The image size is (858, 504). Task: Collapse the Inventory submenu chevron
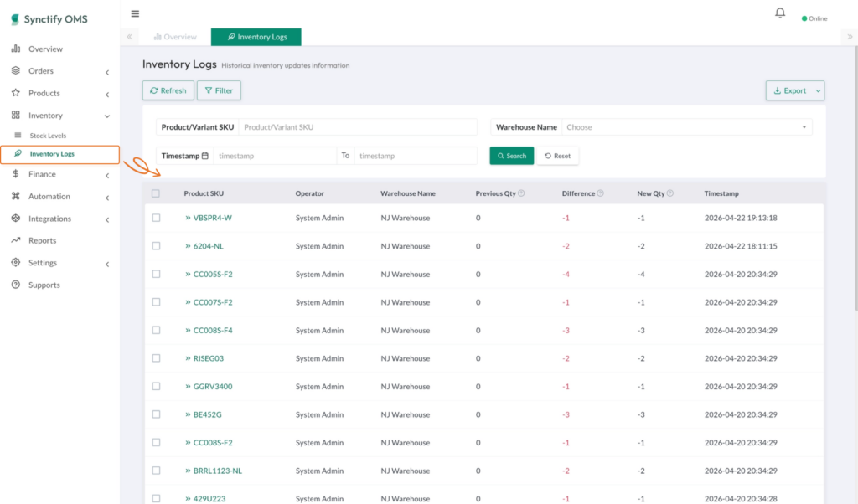pos(107,116)
